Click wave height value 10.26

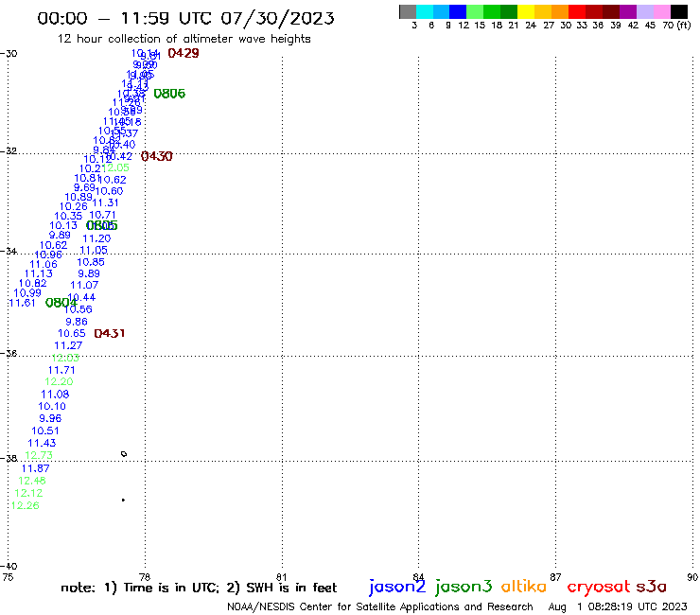tap(74, 206)
